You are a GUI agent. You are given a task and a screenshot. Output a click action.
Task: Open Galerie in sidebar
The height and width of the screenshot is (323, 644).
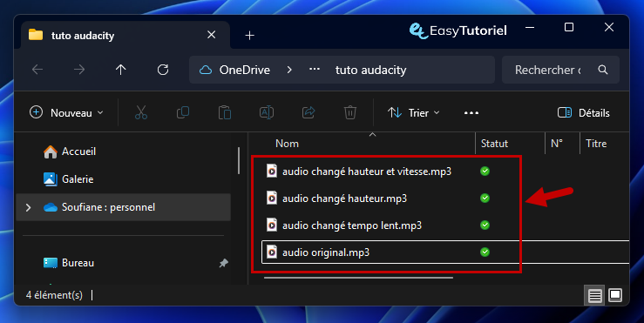click(x=78, y=179)
